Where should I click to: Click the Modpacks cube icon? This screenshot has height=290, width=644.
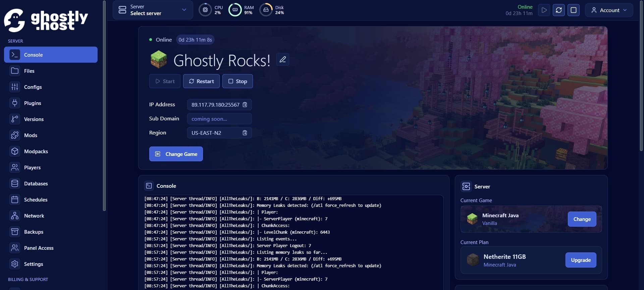point(15,151)
